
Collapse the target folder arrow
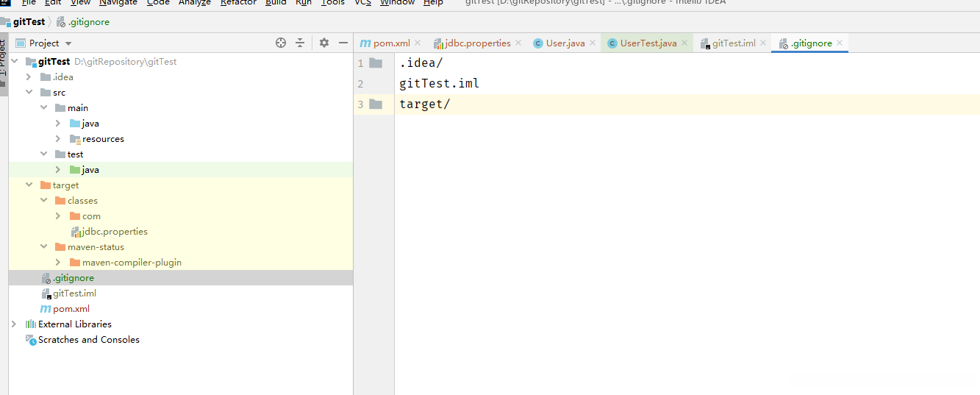point(29,185)
